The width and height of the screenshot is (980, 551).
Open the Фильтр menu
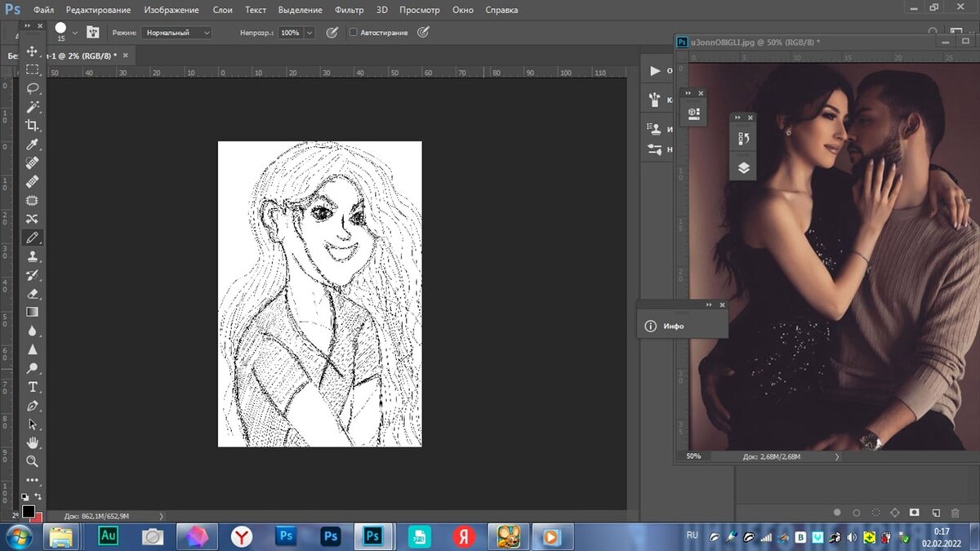(x=350, y=10)
